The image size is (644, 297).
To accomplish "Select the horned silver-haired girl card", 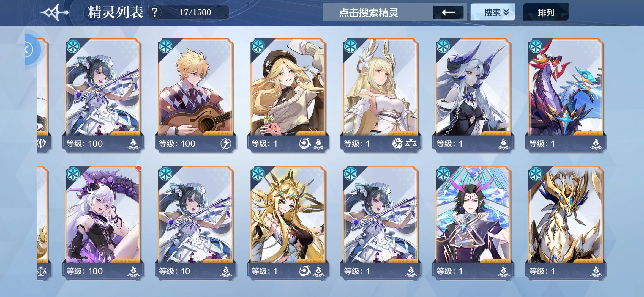I will coord(473,95).
